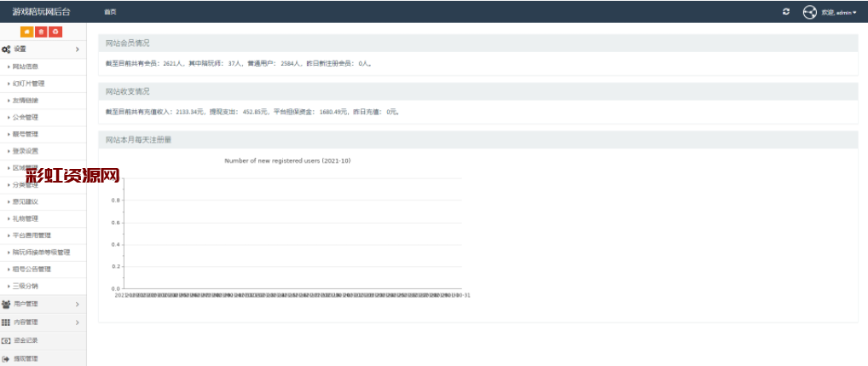Click the 内容管理 grid icon
Viewport: 868px width, 366px height.
[6, 322]
